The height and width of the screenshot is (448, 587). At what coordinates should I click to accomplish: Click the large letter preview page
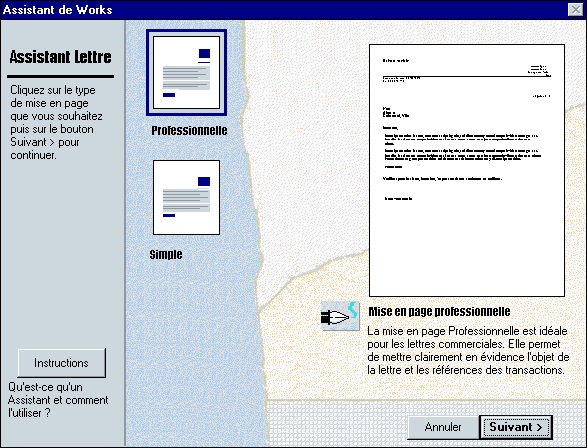(467, 170)
